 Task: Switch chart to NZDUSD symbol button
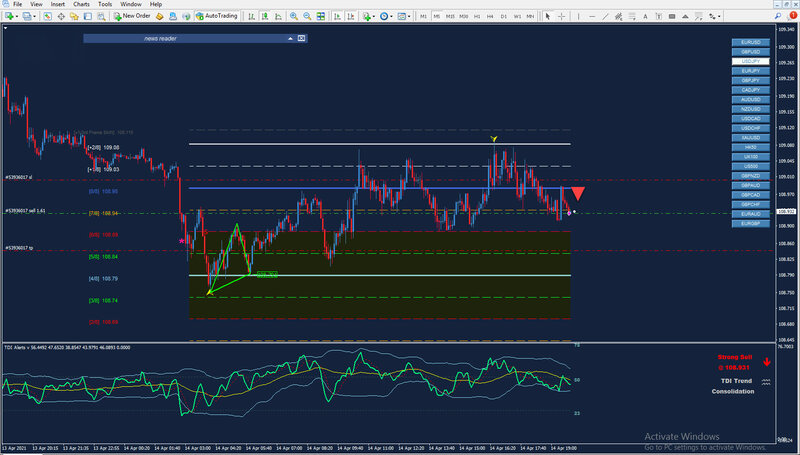pos(751,109)
